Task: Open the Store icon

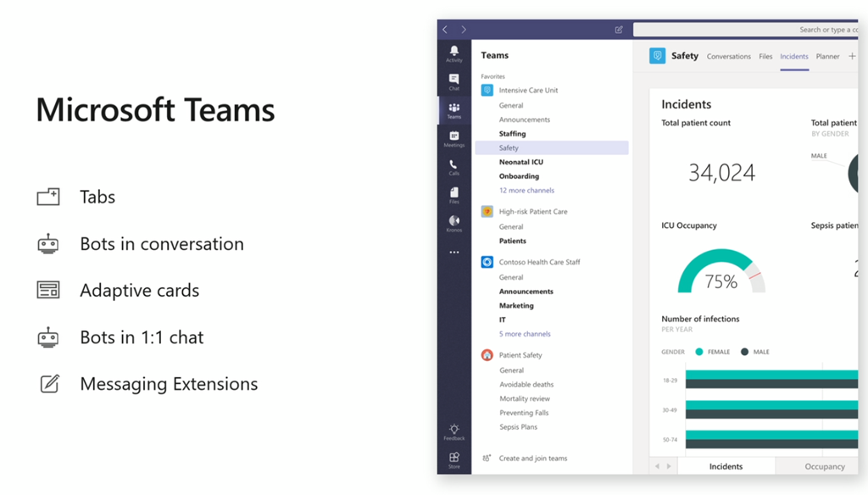Action: point(454,459)
